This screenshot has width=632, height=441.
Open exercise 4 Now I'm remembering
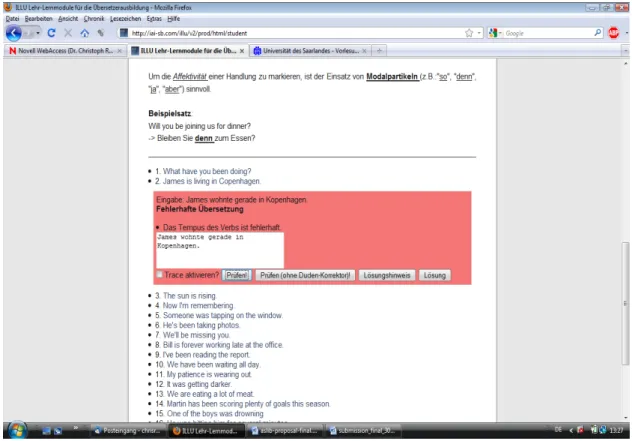click(x=198, y=306)
